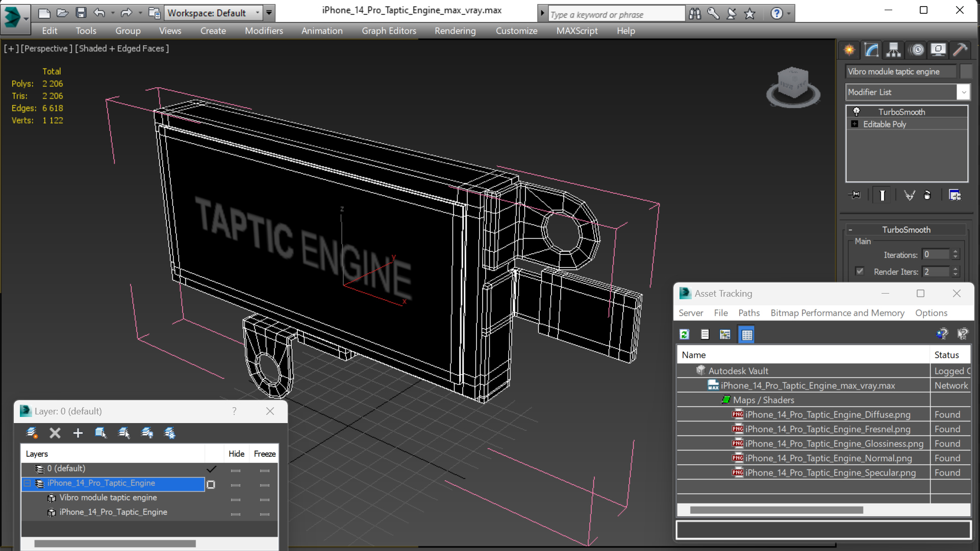Toggle TurboSmooth modifier lightbulb visibility

point(857,112)
